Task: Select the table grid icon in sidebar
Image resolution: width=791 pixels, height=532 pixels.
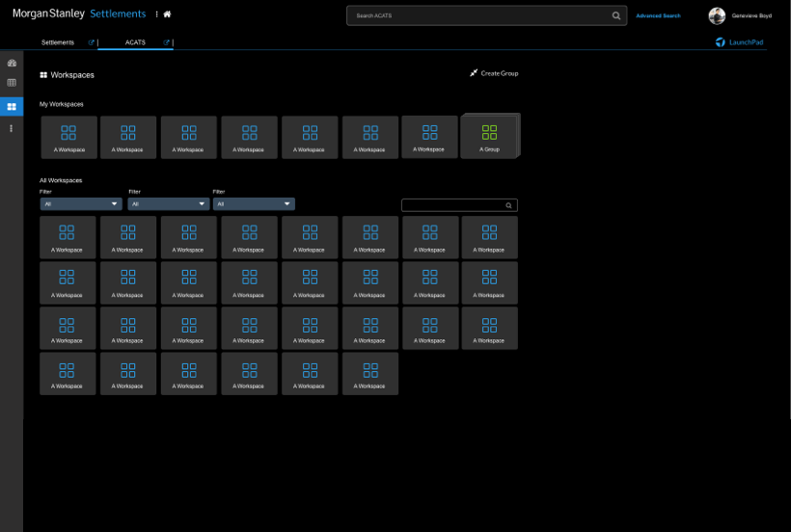Action: click(x=12, y=83)
